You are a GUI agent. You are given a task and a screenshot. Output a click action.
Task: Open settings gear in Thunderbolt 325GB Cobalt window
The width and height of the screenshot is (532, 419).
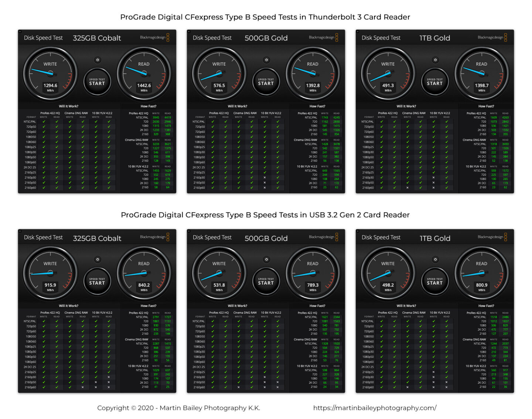click(98, 60)
